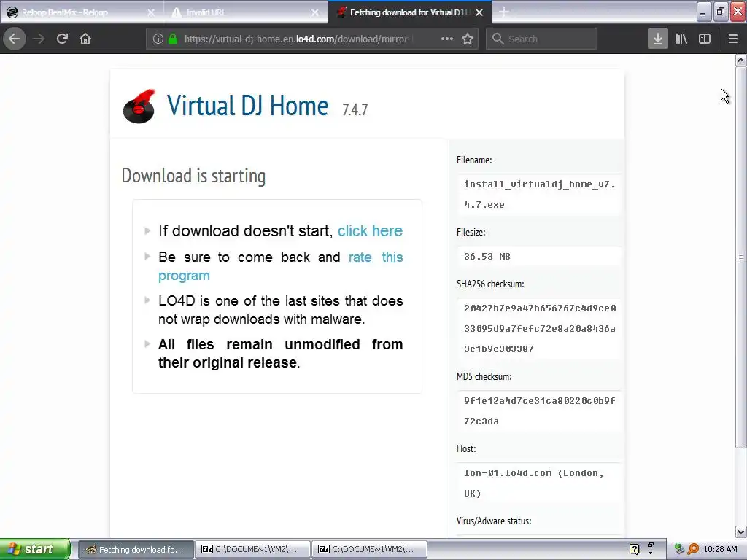
Task: Reload the current page
Action: [63, 39]
